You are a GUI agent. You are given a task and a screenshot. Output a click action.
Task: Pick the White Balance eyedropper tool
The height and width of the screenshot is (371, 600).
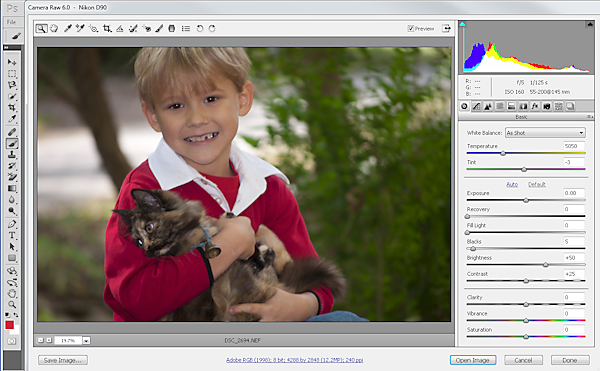(68, 28)
